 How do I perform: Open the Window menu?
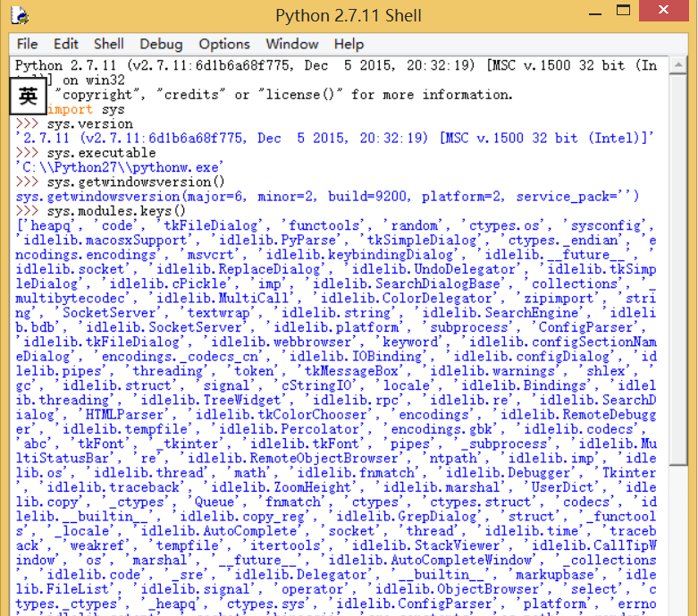[292, 44]
